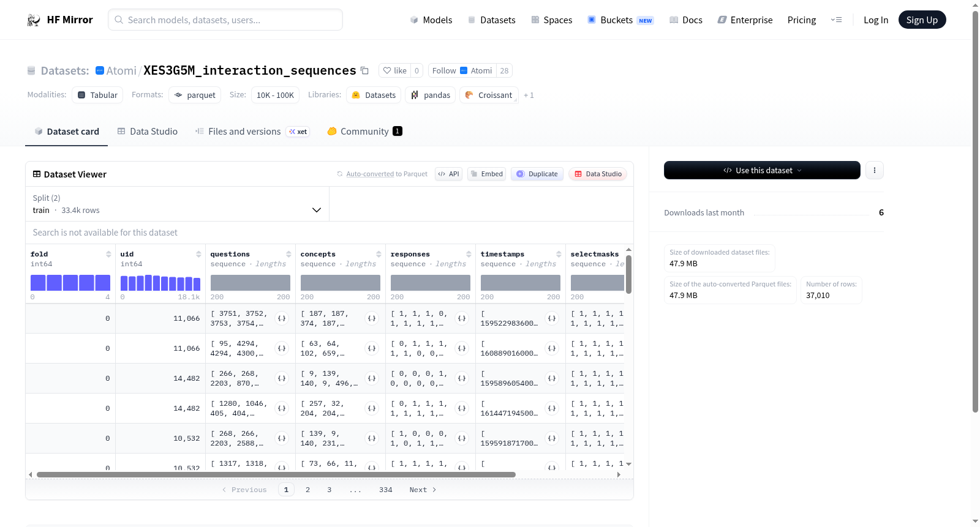Go to Datasets in the navigation
Screen dimensions: 980x527
pos(492,20)
